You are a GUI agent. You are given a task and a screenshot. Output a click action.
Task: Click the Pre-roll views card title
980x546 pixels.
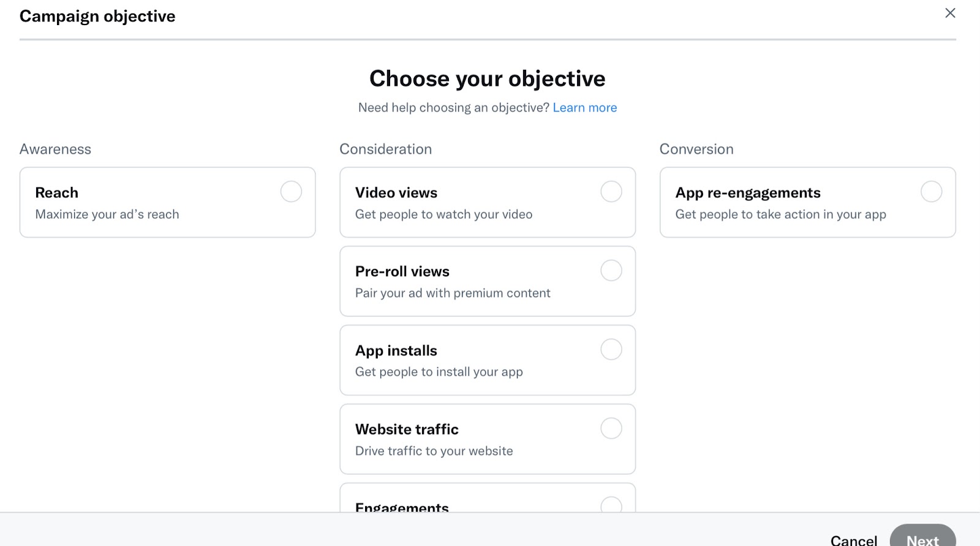pos(402,271)
